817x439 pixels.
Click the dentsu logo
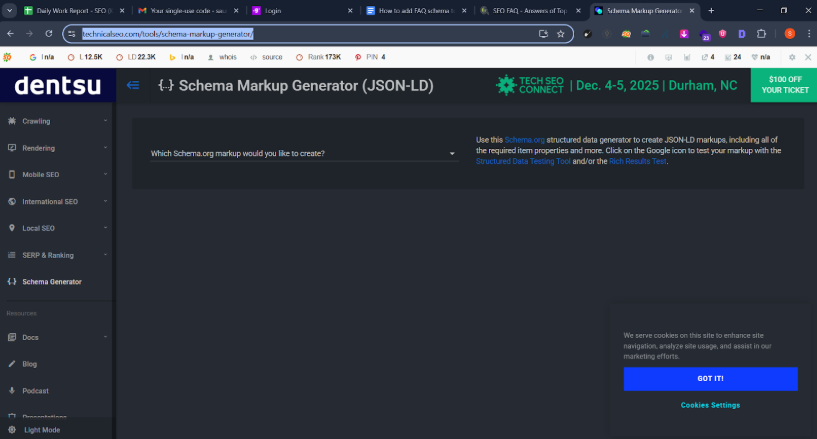[57, 86]
